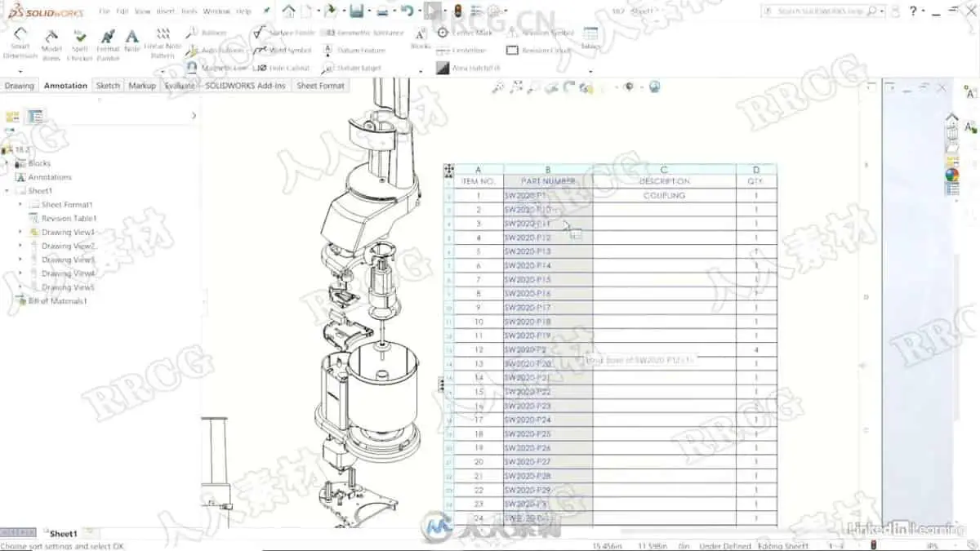Click the PART NUMBER header cell
Viewport: 980px width, 551px height.
548,181
